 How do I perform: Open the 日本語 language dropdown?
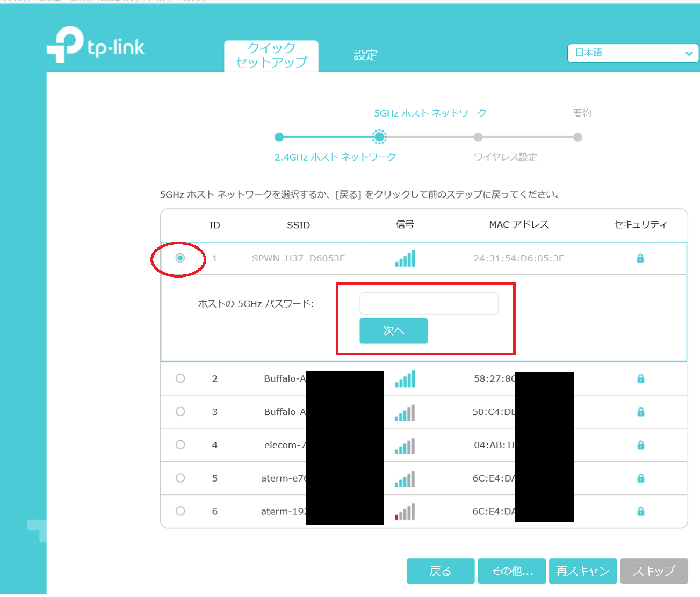click(x=633, y=53)
